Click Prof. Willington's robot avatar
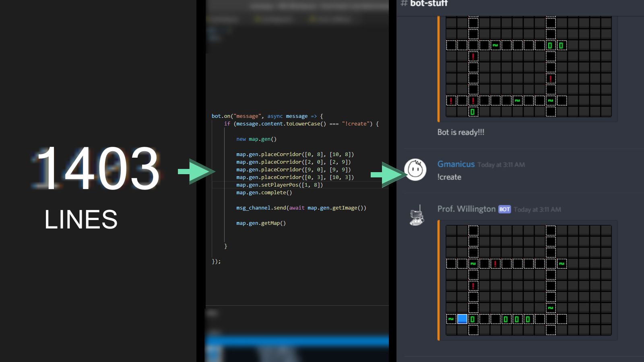This screenshot has height=362, width=644. pos(417,215)
